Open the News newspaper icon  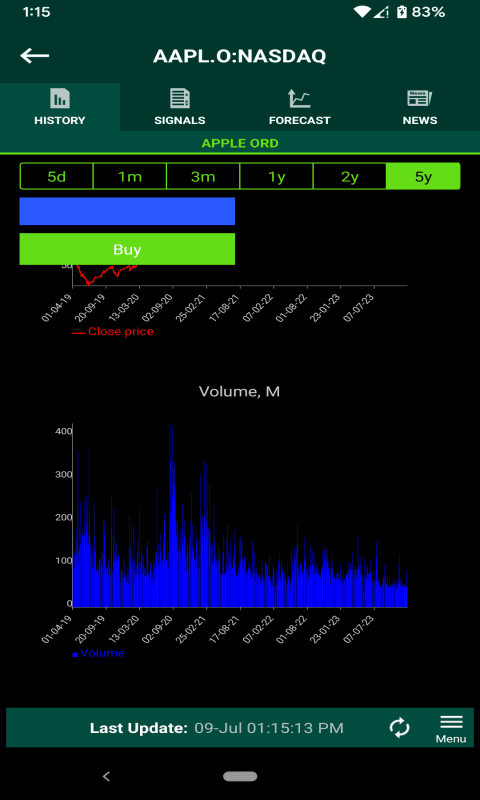click(419, 98)
